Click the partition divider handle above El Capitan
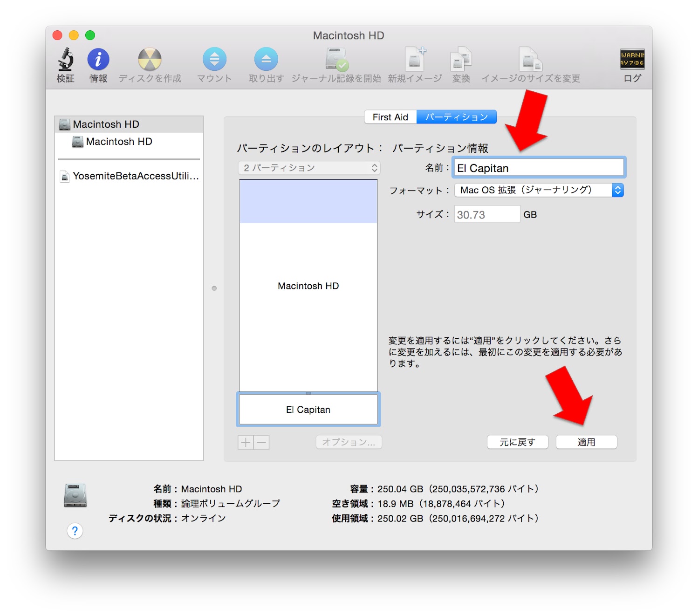The width and height of the screenshot is (698, 616). tap(308, 393)
